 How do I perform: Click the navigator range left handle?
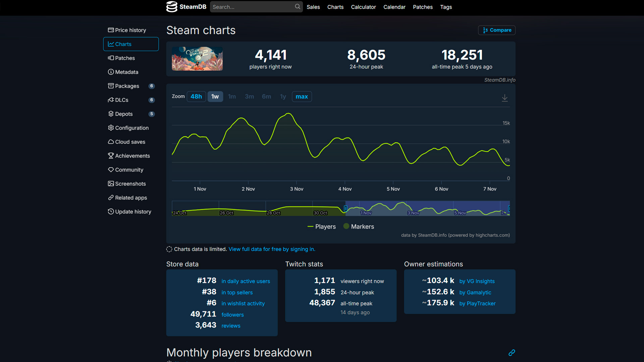345,208
